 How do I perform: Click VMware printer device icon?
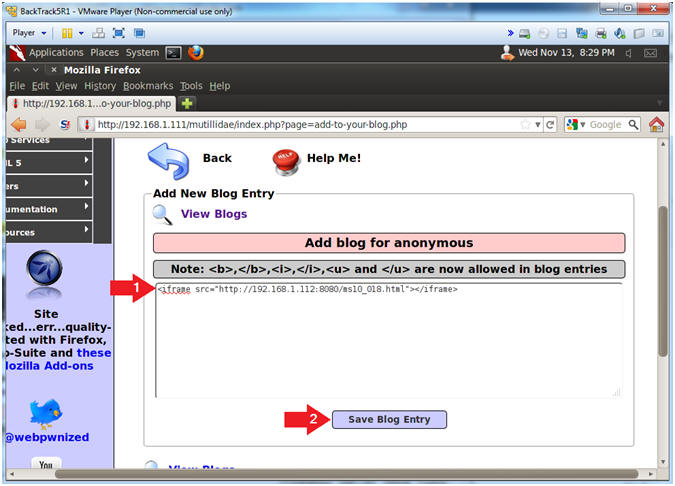601,33
